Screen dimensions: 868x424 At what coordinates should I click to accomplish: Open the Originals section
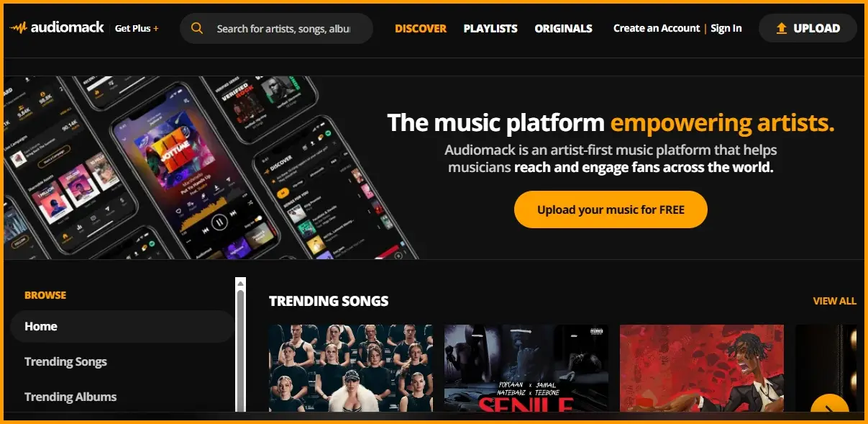[563, 29]
